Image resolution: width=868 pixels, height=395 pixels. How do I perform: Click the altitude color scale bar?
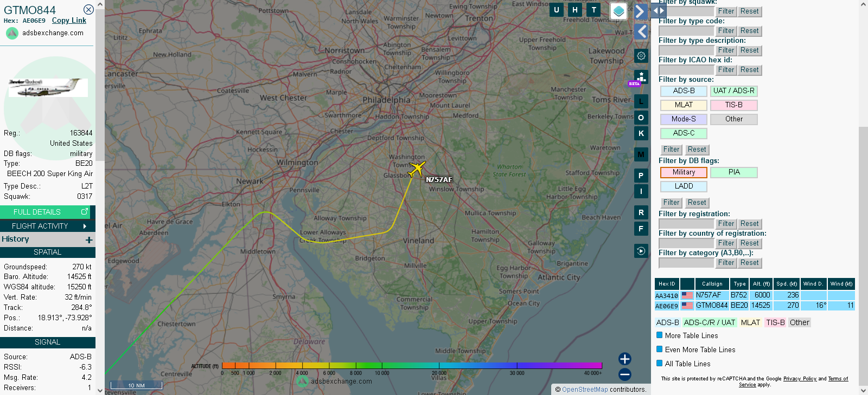(412, 366)
